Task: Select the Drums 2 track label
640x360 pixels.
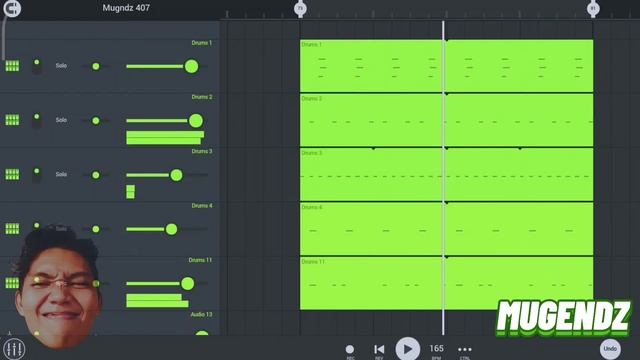Action: point(202,97)
